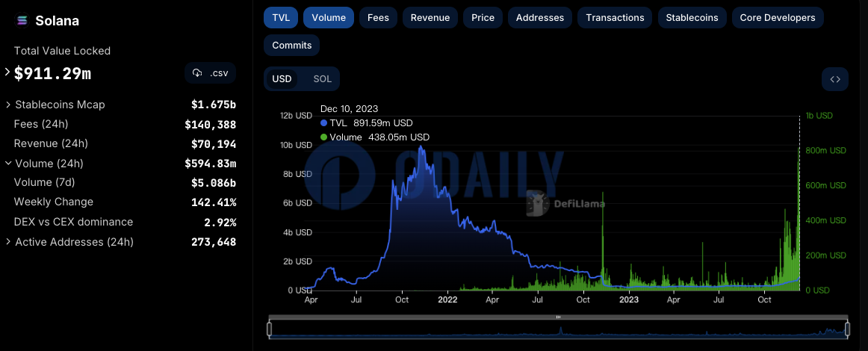868x351 pixels.
Task: Click the top grip of the range selector
Action: coord(558,317)
